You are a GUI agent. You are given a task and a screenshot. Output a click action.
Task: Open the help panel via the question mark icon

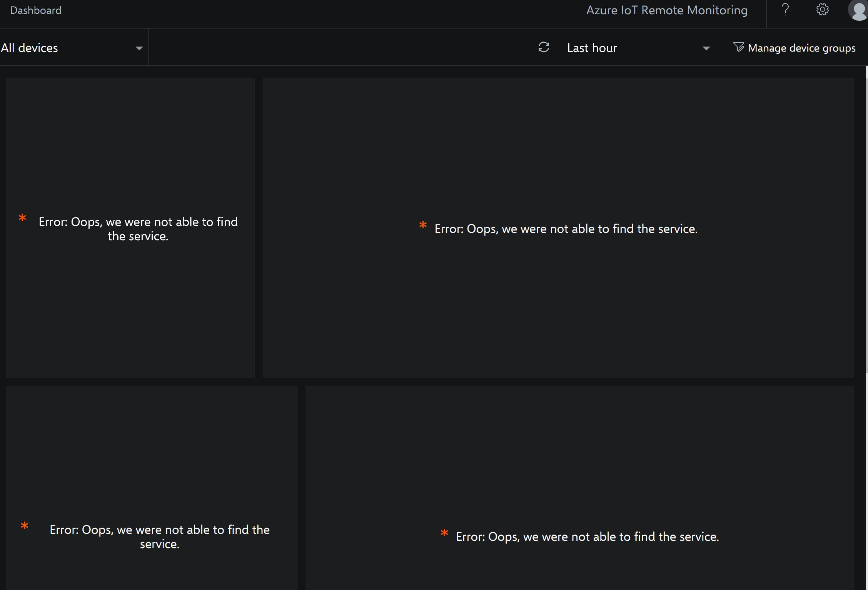click(785, 10)
